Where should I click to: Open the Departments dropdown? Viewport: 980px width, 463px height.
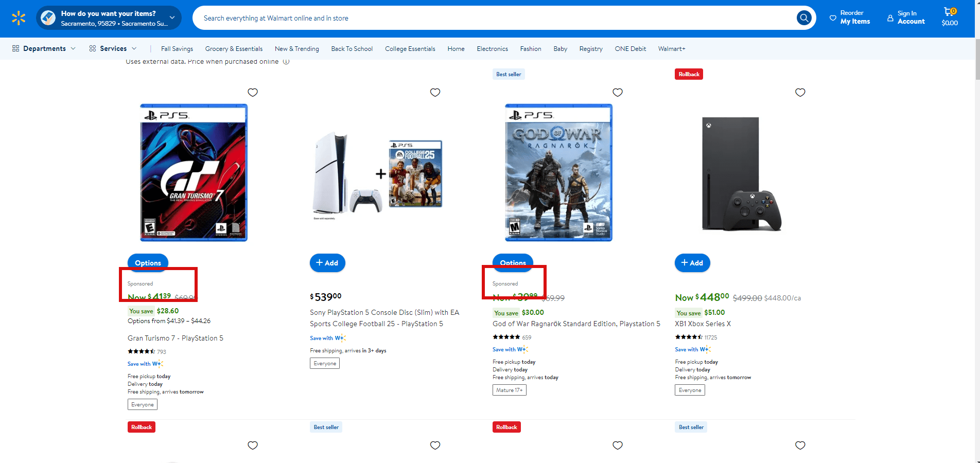coord(44,48)
